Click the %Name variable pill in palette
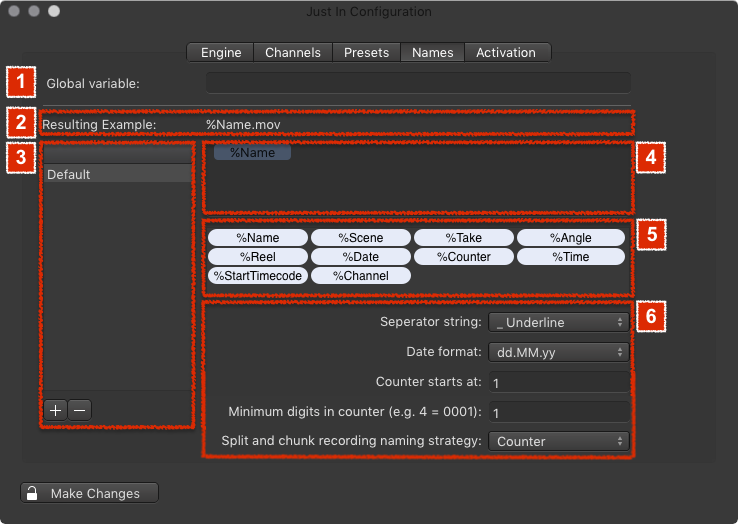 (x=258, y=238)
